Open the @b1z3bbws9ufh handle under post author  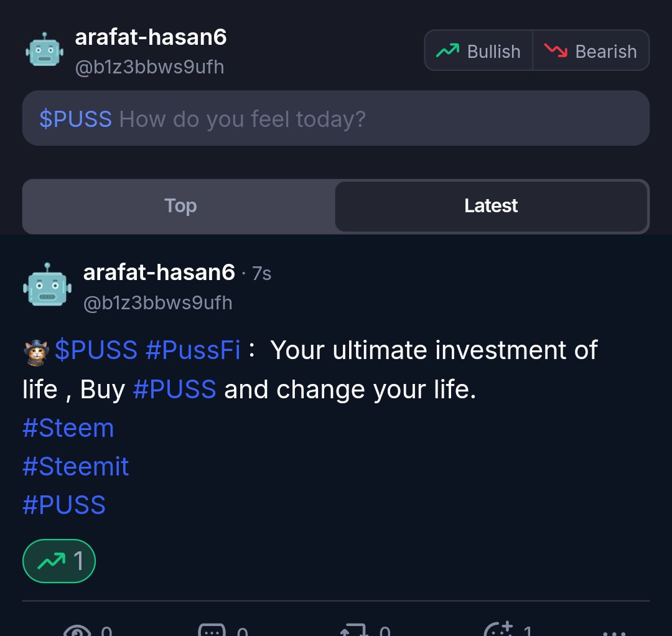(x=157, y=303)
